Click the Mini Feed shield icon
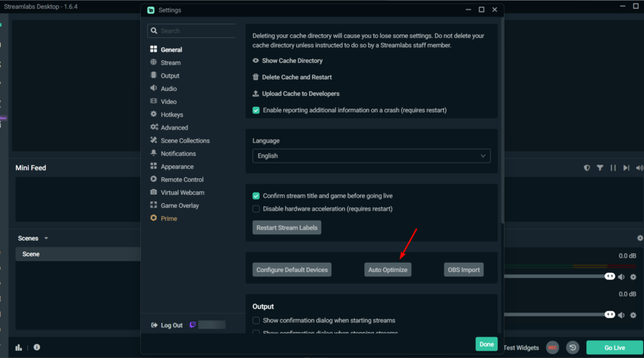 point(587,168)
